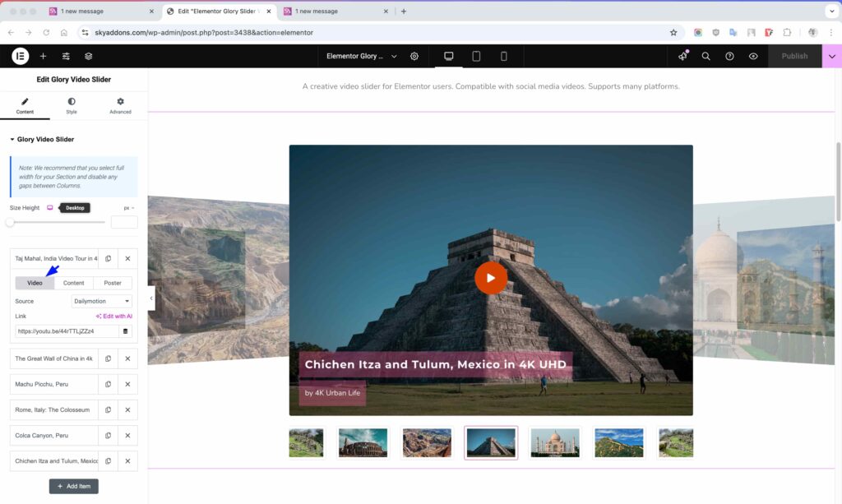
Task: Remove the Chichen Itza item
Action: point(127,461)
